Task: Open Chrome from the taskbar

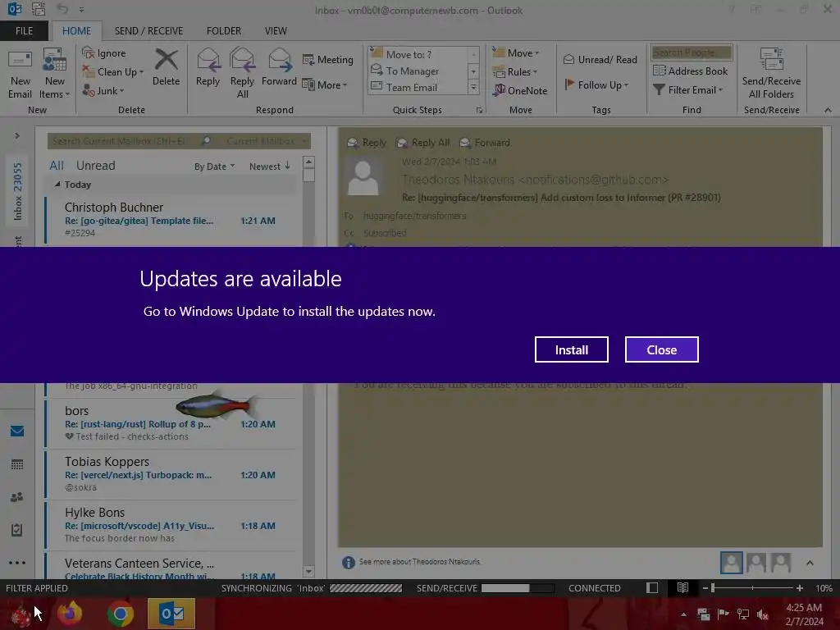Action: click(121, 614)
